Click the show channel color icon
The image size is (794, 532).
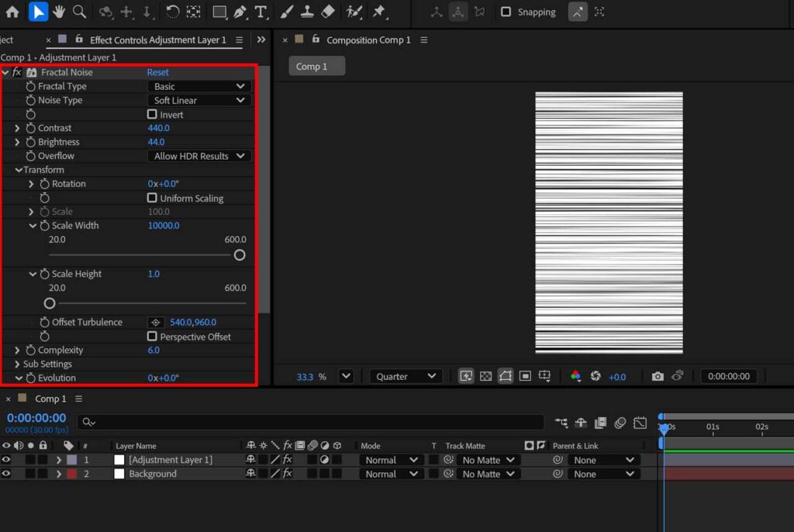575,376
